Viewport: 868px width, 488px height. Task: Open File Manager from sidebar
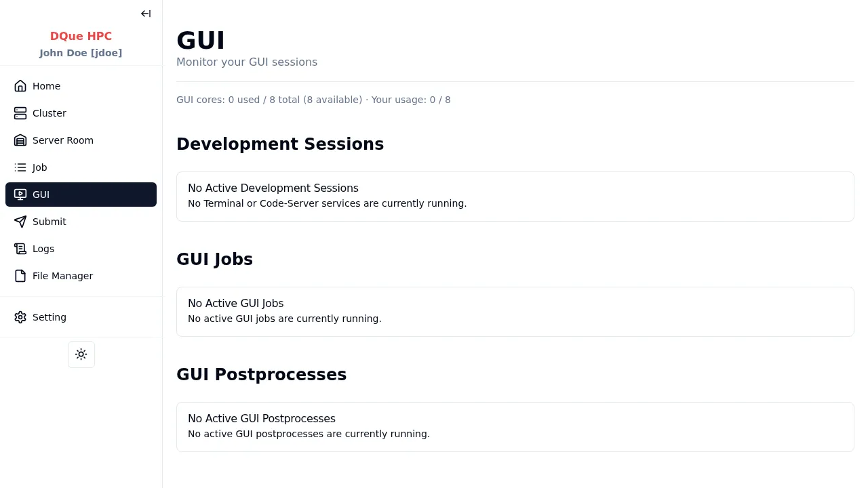coord(62,276)
